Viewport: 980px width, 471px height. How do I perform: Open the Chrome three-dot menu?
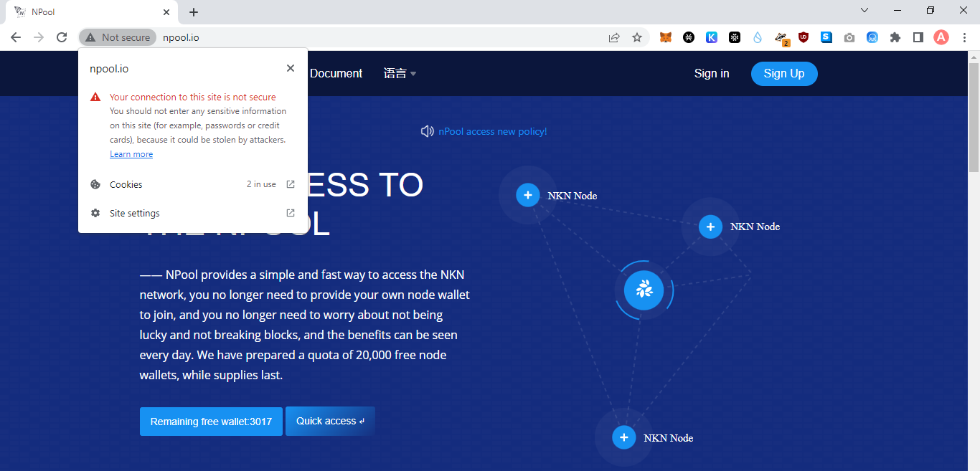click(x=964, y=37)
